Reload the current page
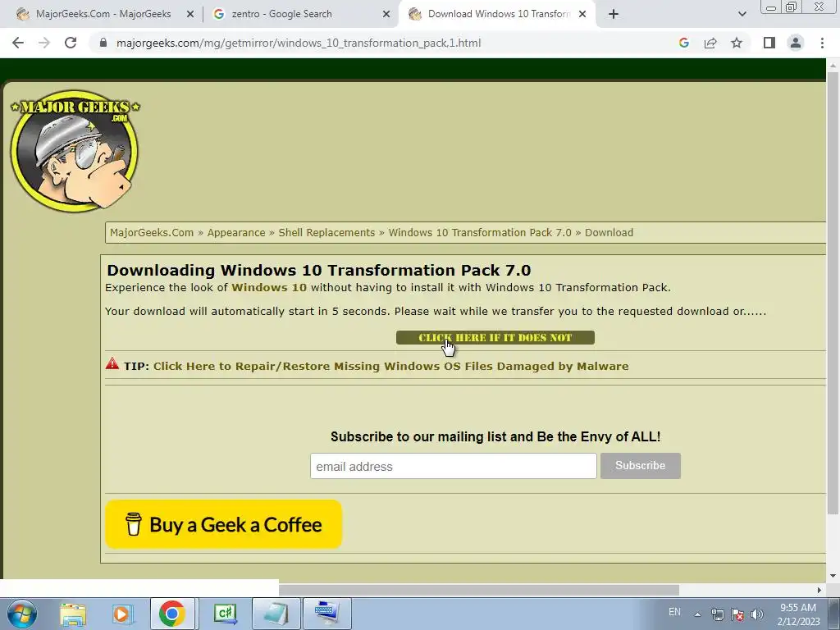The width and height of the screenshot is (840, 630). click(x=71, y=43)
